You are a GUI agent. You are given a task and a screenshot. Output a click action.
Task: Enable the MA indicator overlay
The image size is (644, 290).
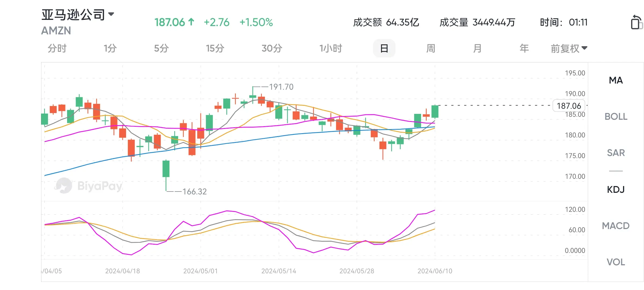pyautogui.click(x=616, y=80)
